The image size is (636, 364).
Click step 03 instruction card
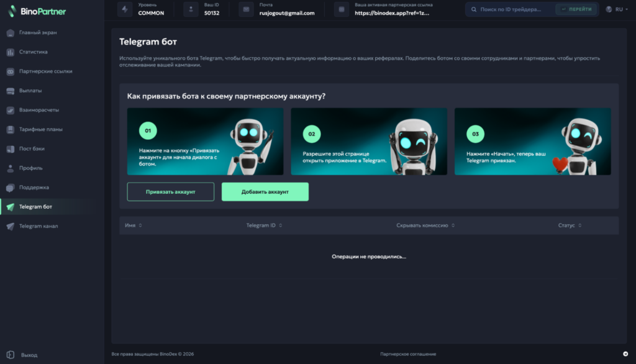pos(533,142)
